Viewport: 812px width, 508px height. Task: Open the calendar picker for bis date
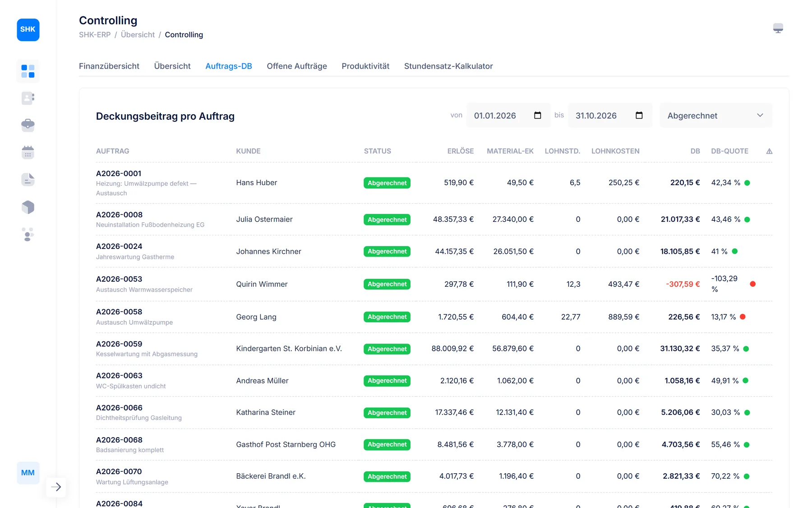639,115
